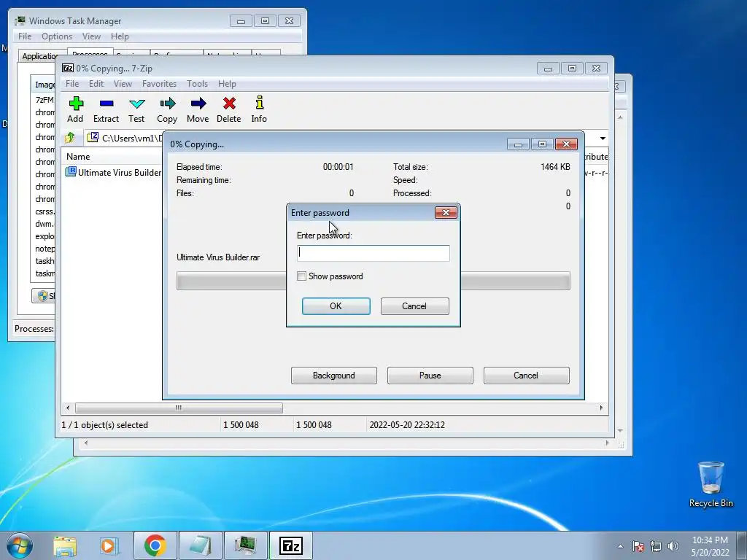
Task: Cancel the Enter password dialog
Action: click(414, 306)
